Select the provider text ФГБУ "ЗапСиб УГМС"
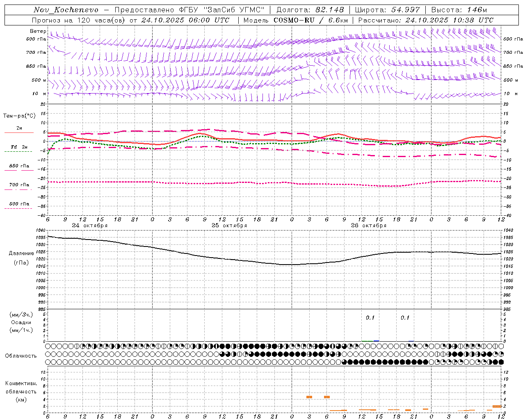525x420 pixels. (x=222, y=10)
